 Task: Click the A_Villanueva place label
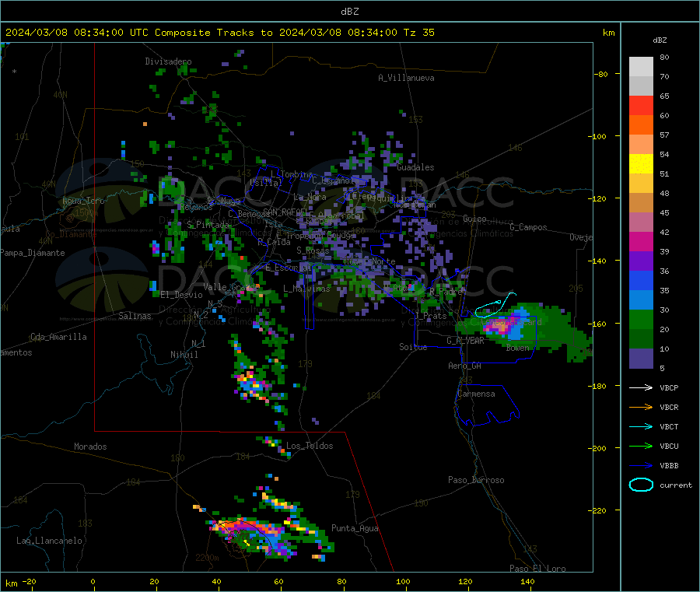(x=406, y=78)
